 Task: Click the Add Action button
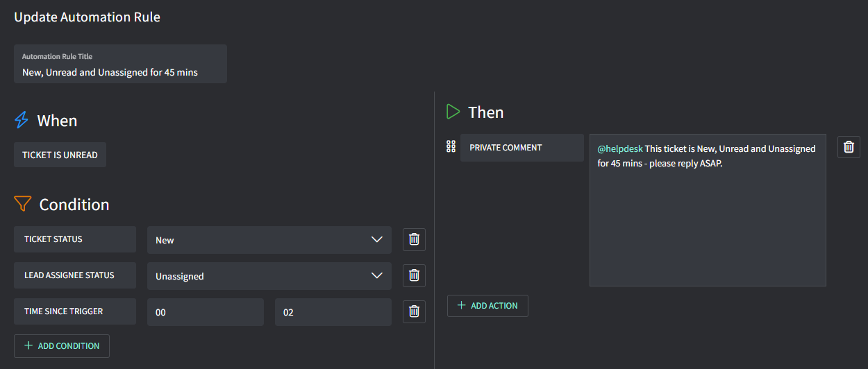[x=487, y=306]
